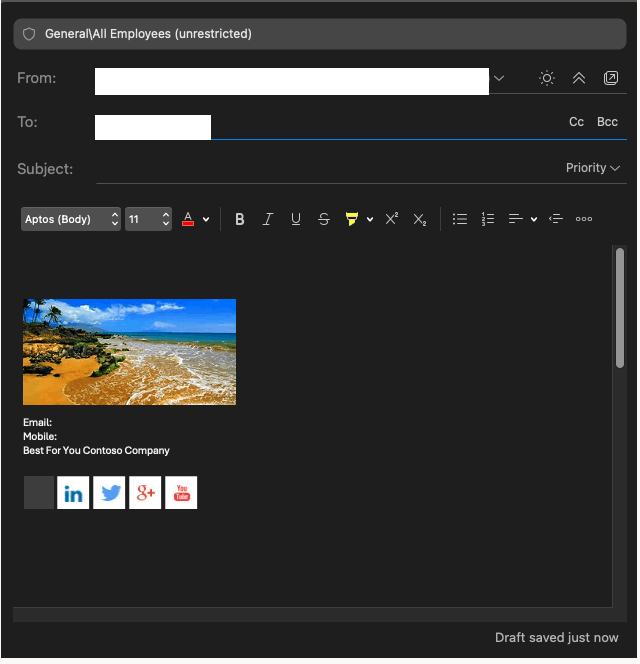This screenshot has height=664, width=640.
Task: Click the LinkedIn icon in signature
Action: tap(73, 493)
